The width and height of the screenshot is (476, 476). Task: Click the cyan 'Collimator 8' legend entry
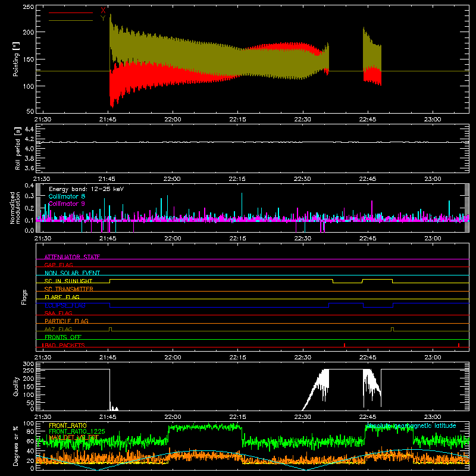click(67, 196)
